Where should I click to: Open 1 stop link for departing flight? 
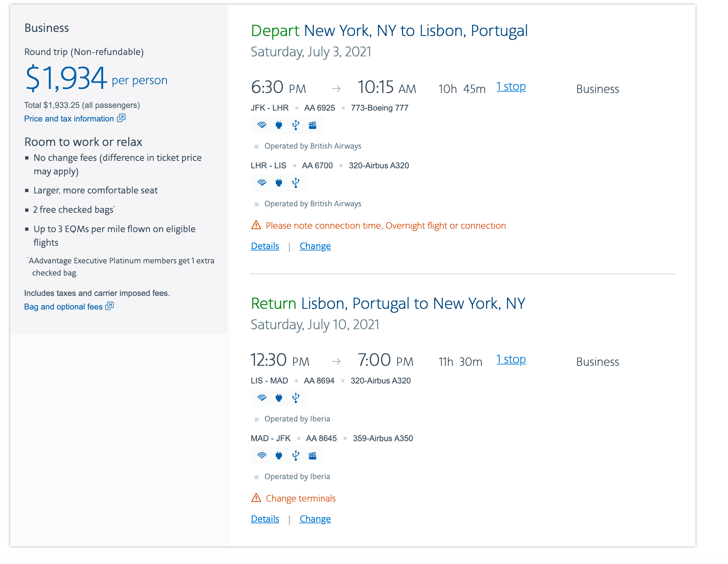tap(511, 87)
